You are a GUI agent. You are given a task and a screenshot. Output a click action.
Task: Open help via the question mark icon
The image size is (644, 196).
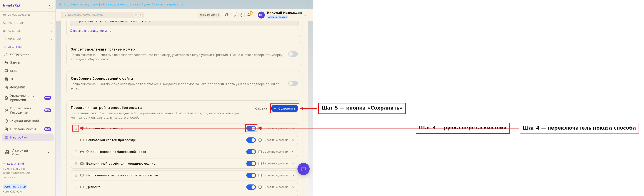click(x=242, y=15)
